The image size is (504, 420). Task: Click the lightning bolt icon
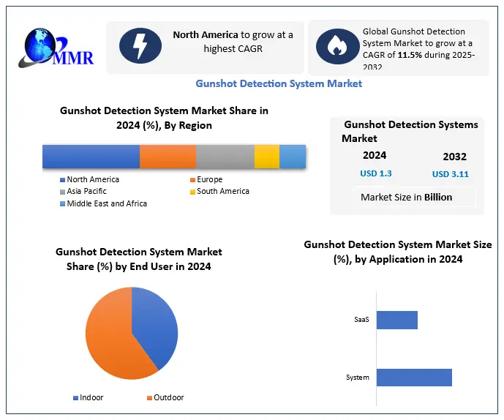140,46
